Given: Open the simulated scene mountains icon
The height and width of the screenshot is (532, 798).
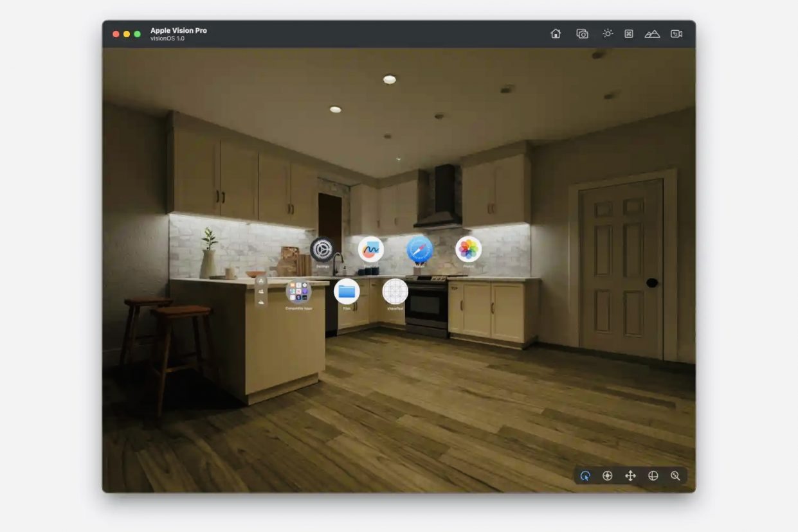Looking at the screenshot, I should point(652,34).
